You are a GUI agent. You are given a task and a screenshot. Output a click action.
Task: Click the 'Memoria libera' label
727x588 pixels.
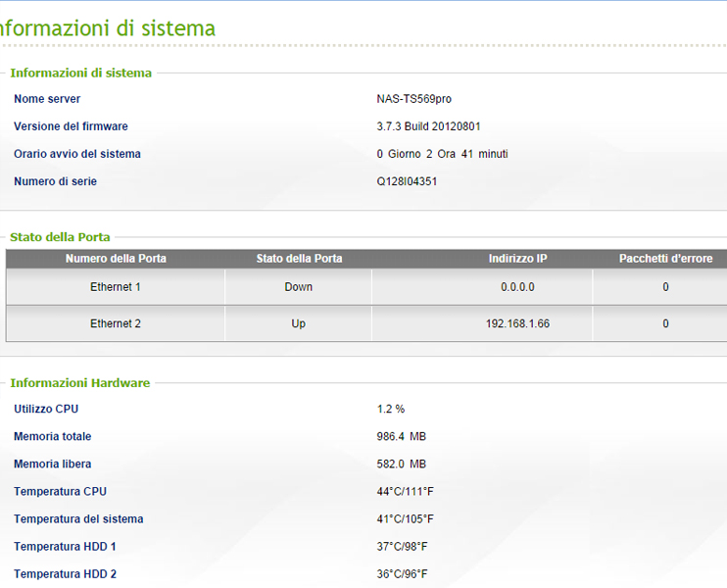click(x=52, y=464)
